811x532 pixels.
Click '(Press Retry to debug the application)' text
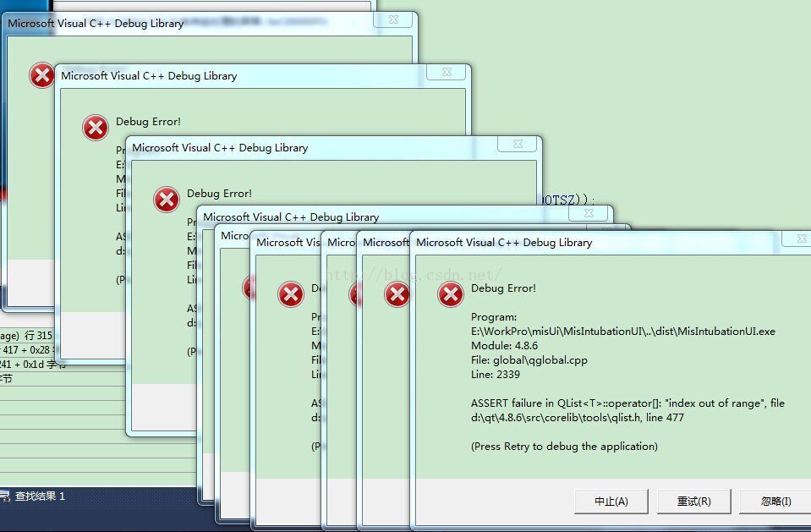(x=564, y=446)
